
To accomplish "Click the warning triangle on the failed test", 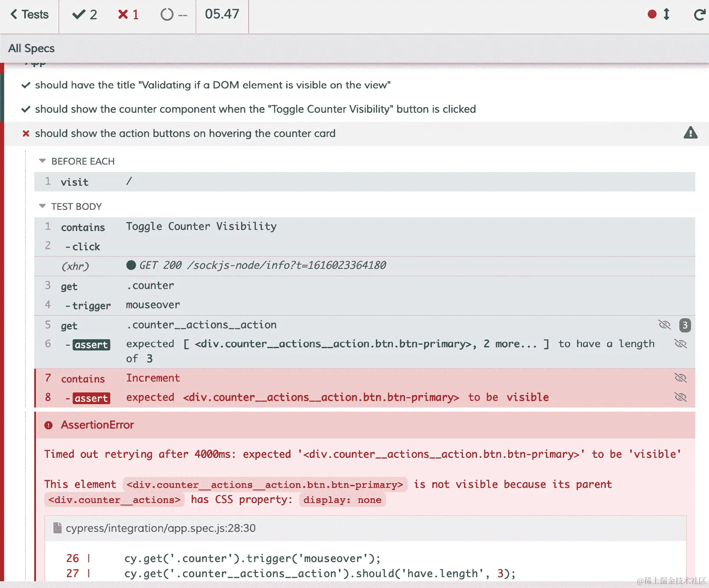I will (690, 133).
